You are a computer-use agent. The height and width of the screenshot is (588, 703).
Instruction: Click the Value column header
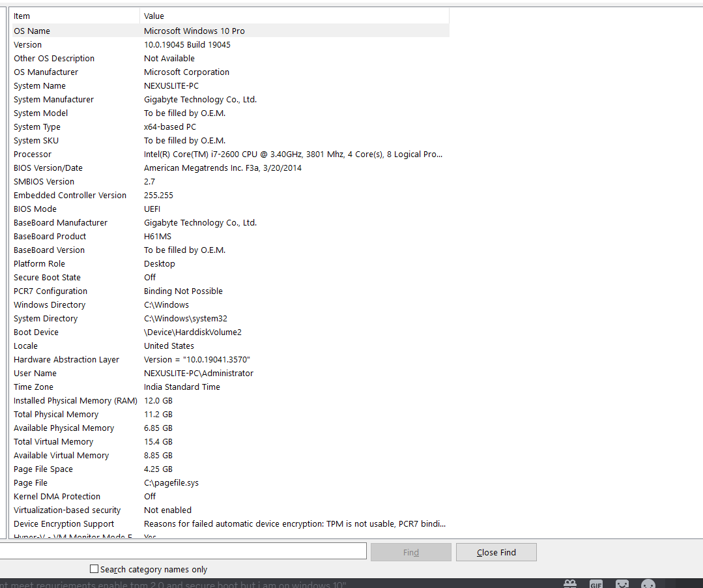point(294,16)
